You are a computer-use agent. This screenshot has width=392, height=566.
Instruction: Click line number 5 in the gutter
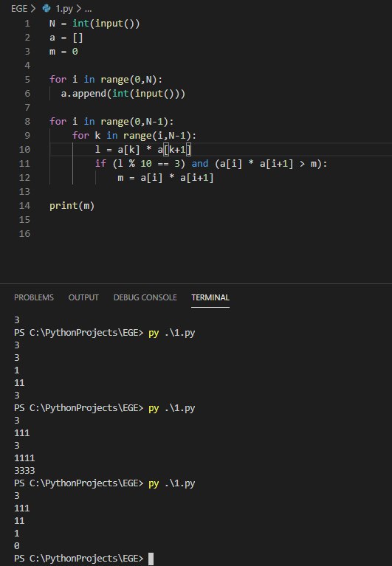click(27, 80)
